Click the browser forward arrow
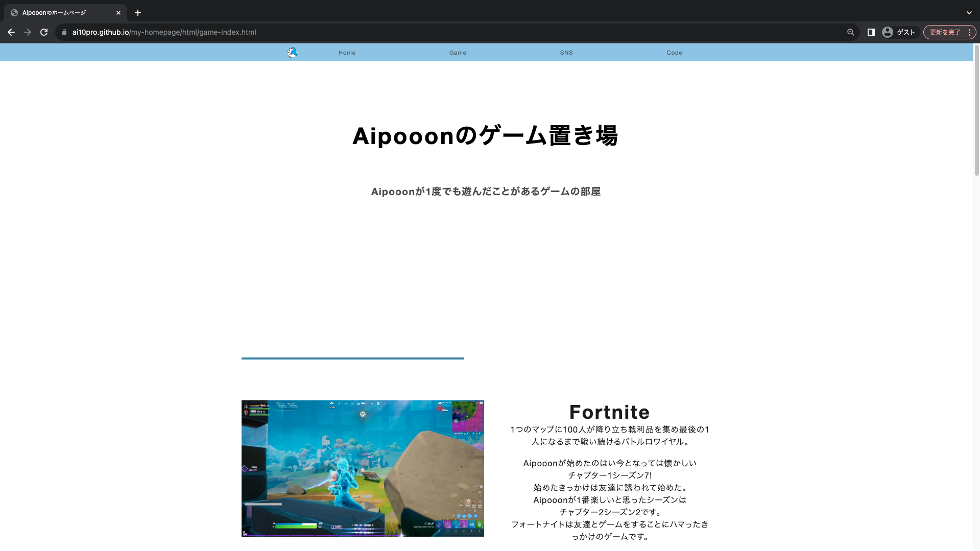The height and width of the screenshot is (551, 980). click(28, 32)
